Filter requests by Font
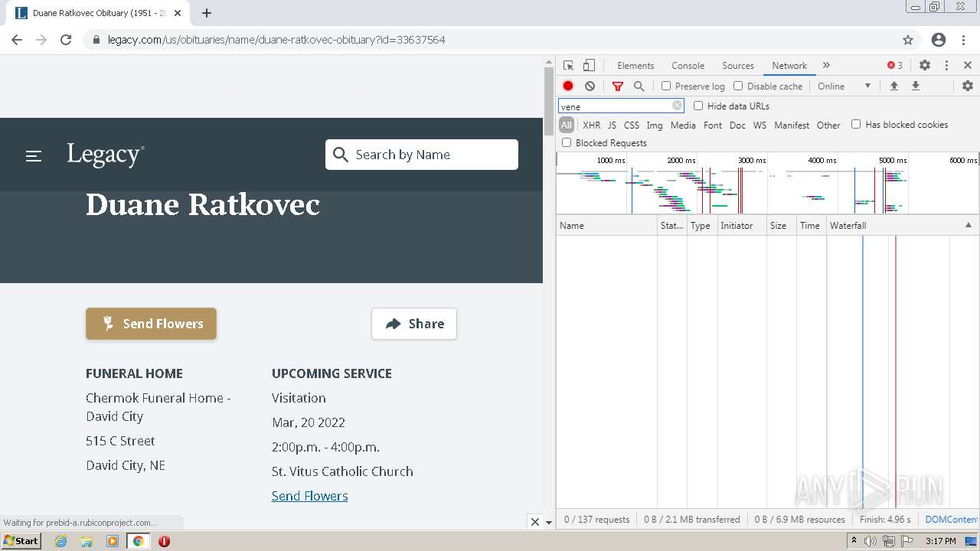The image size is (980, 551). tap(713, 125)
